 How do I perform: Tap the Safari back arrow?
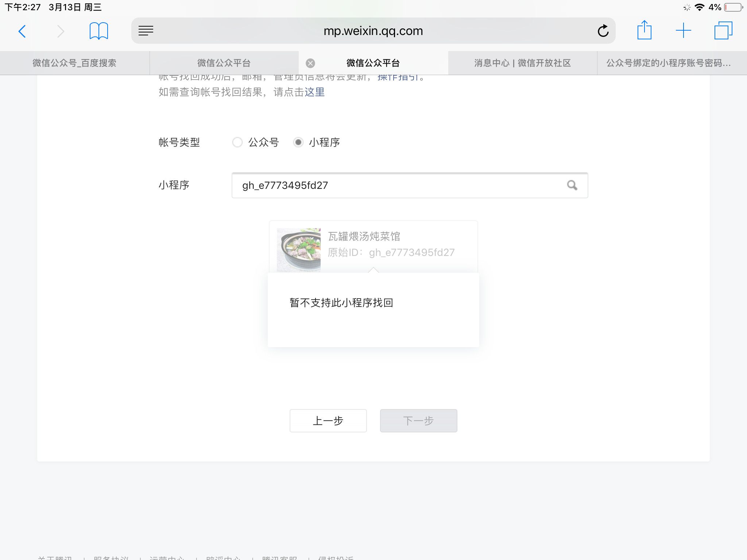[22, 31]
